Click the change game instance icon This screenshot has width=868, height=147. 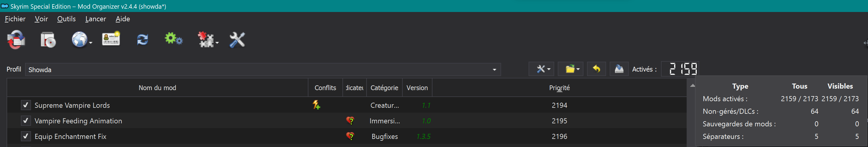16,40
